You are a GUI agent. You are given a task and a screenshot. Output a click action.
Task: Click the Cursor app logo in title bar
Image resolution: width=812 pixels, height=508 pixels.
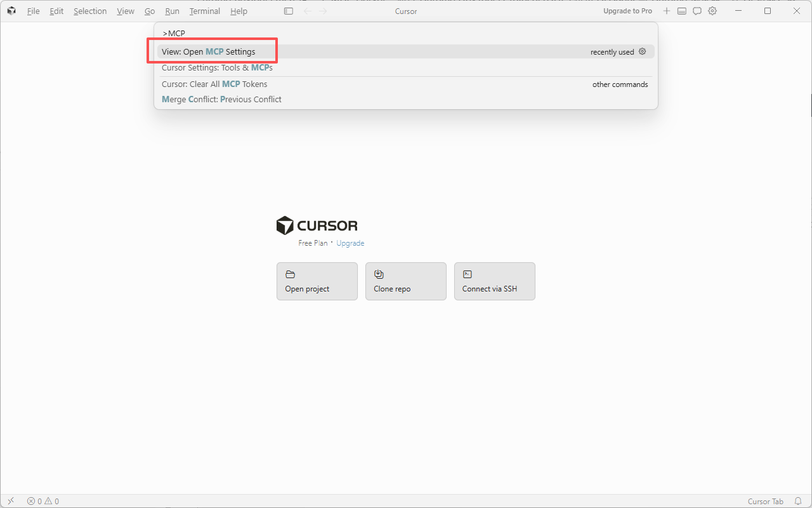(x=11, y=11)
